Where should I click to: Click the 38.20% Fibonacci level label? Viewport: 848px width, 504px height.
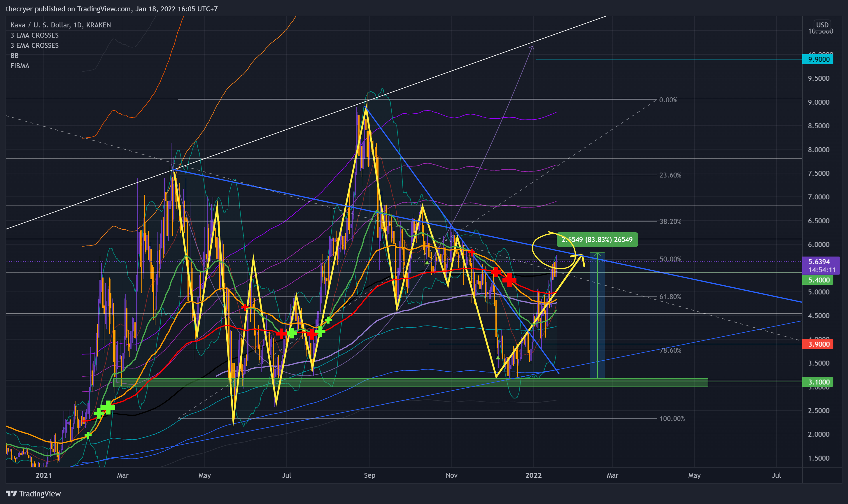(670, 222)
